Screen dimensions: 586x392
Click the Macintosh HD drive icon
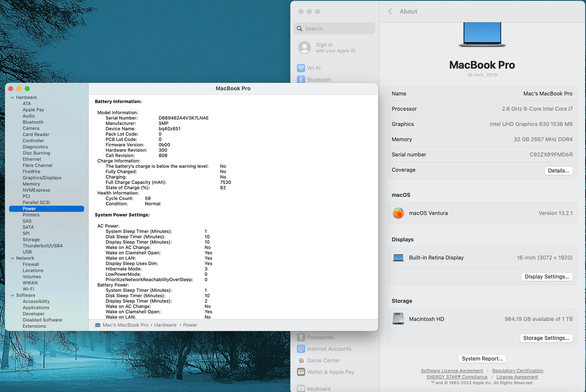[398, 319]
